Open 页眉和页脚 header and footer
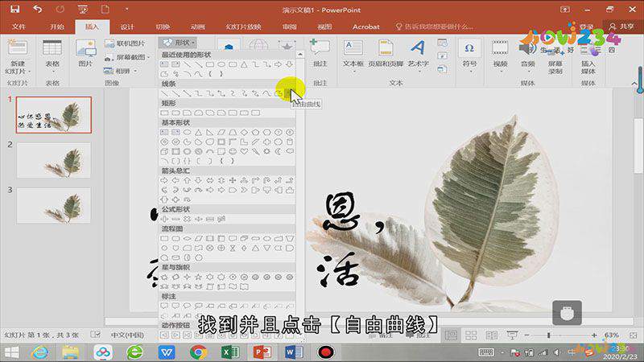Screen dimensions: 644x362 pyautogui.click(x=386, y=53)
